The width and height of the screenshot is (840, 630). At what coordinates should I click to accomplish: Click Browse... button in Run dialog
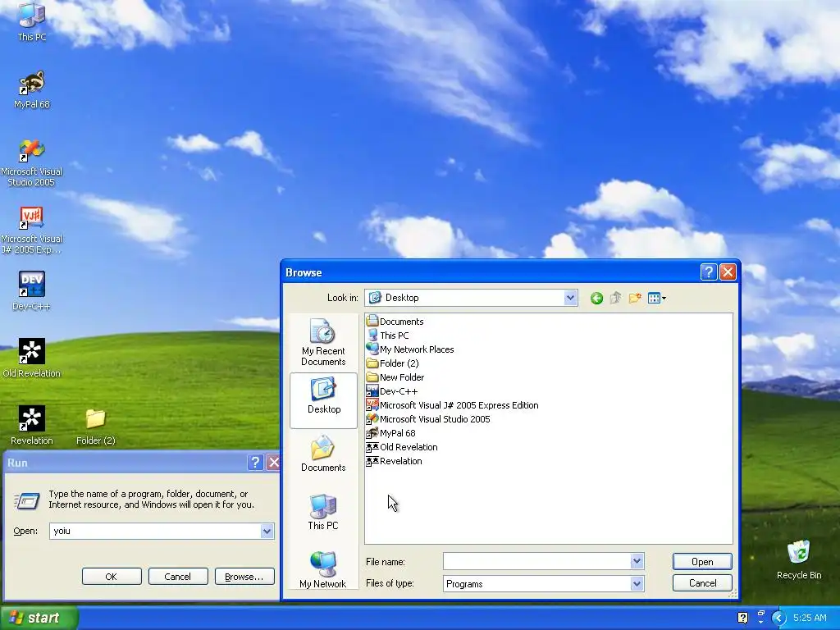pos(244,577)
